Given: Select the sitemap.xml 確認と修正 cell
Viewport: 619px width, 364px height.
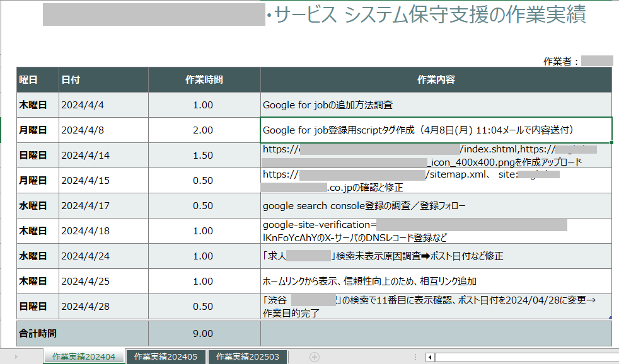Looking at the screenshot, I should pos(436,181).
